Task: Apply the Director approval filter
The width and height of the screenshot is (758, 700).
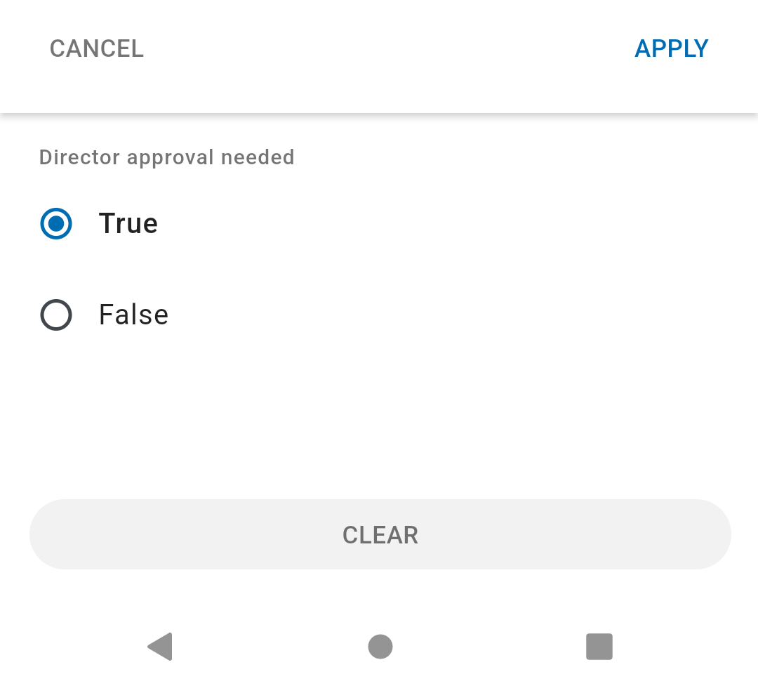Action: pyautogui.click(x=672, y=49)
